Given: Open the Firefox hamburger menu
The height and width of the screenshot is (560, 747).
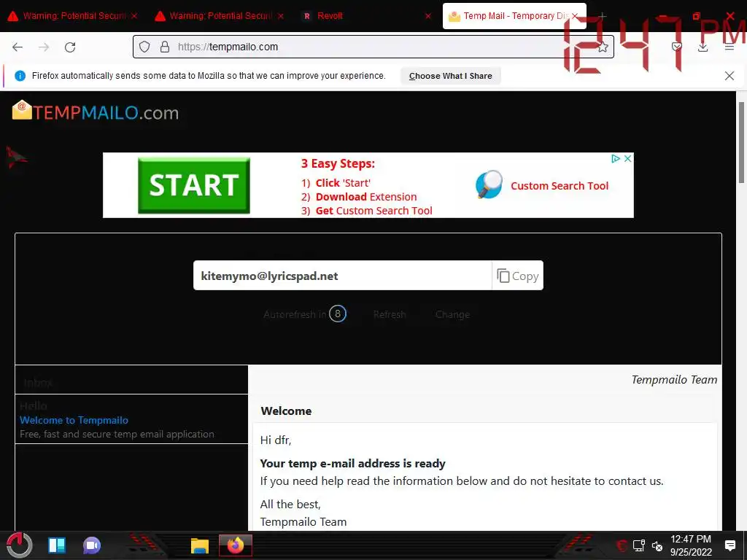Looking at the screenshot, I should coord(729,47).
